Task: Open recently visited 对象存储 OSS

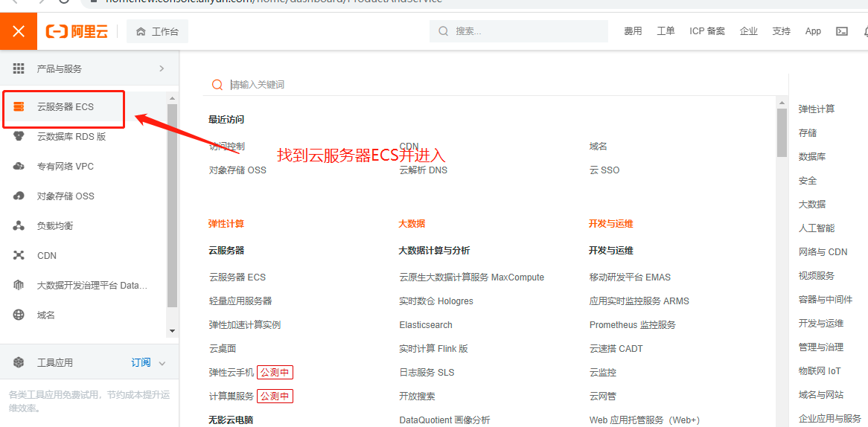Action: [x=237, y=170]
